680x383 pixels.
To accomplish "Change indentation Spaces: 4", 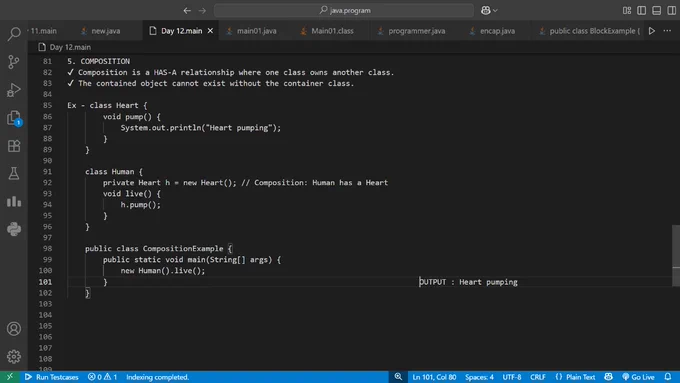I will pos(479,377).
